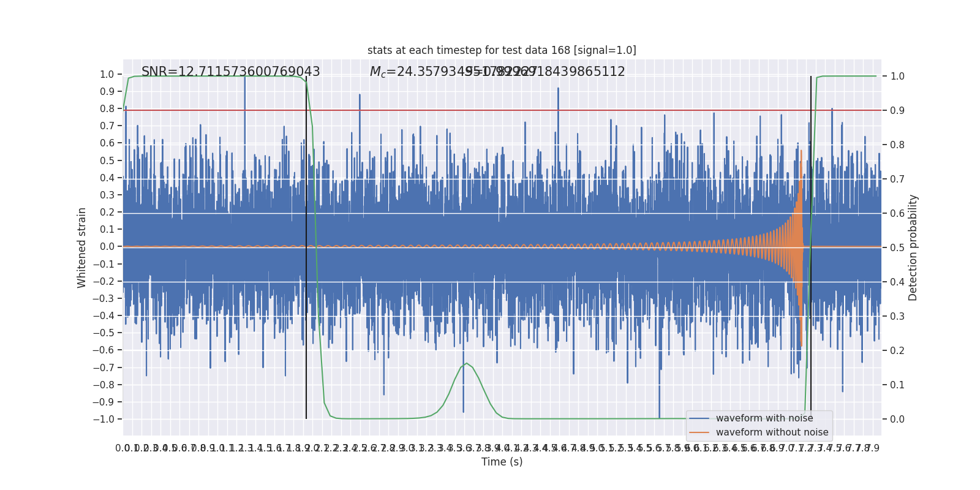Click the black vertical marker near 7.2 seconds
This screenshot has height=490, width=980.
811,247
